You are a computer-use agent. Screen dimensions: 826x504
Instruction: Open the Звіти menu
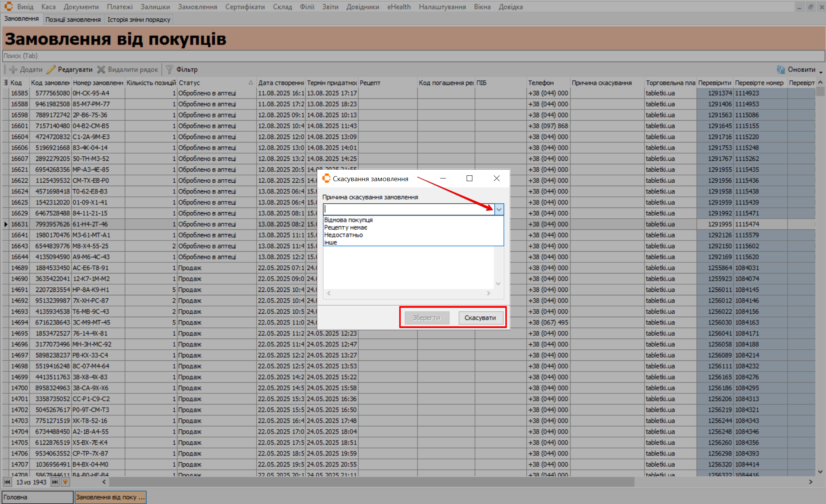[330, 7]
